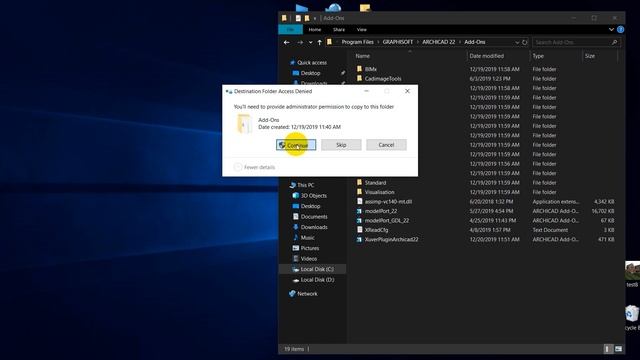Screen dimensions: 640x360
Task: Open the View ribbon tab
Action: coord(362,29)
